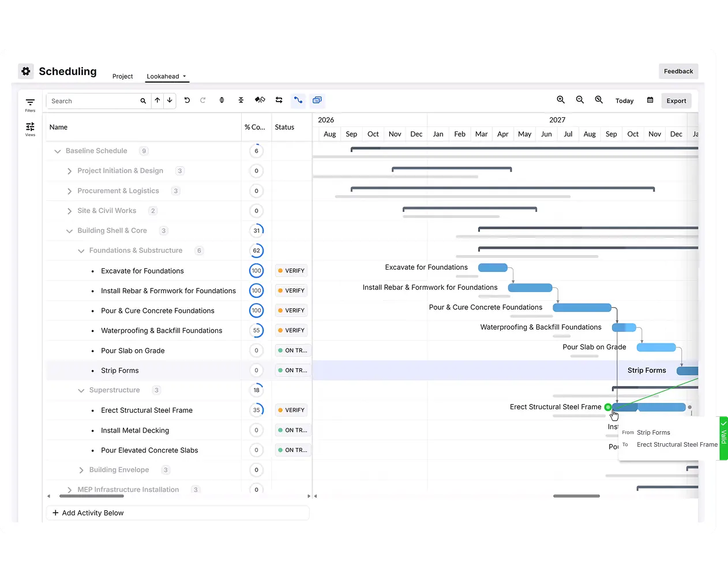
Task: Click the expand all rows icon
Action: [x=222, y=100]
